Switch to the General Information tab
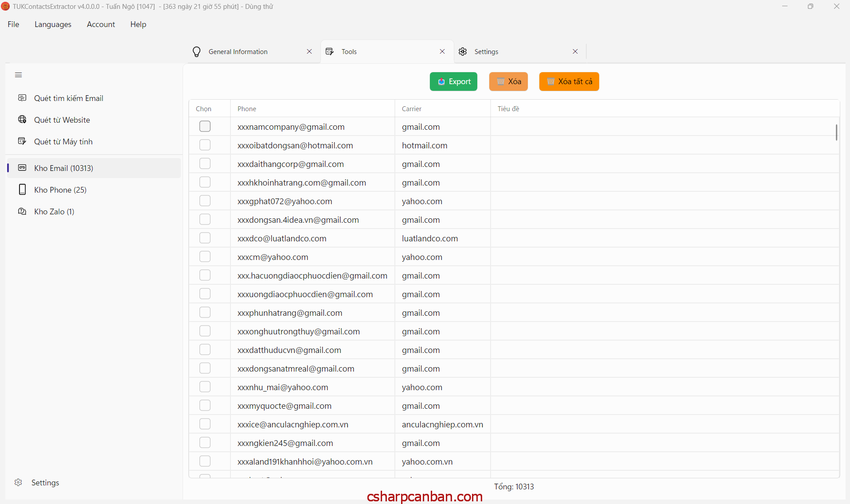 [238, 52]
